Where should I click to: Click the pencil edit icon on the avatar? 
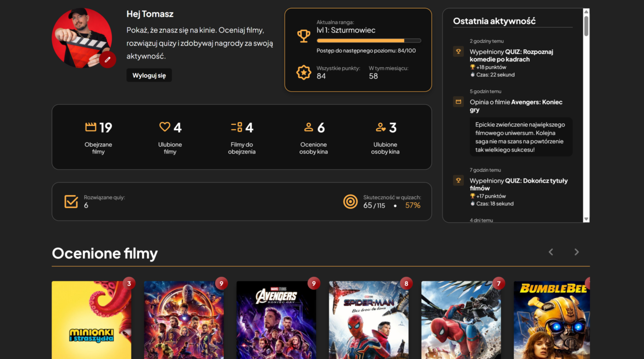pyautogui.click(x=108, y=59)
